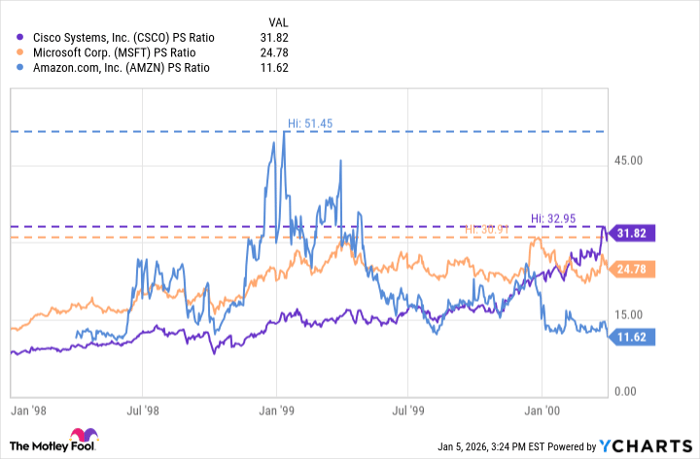Click The Motley Fool logo
The image size is (700, 459).
[x=54, y=441]
